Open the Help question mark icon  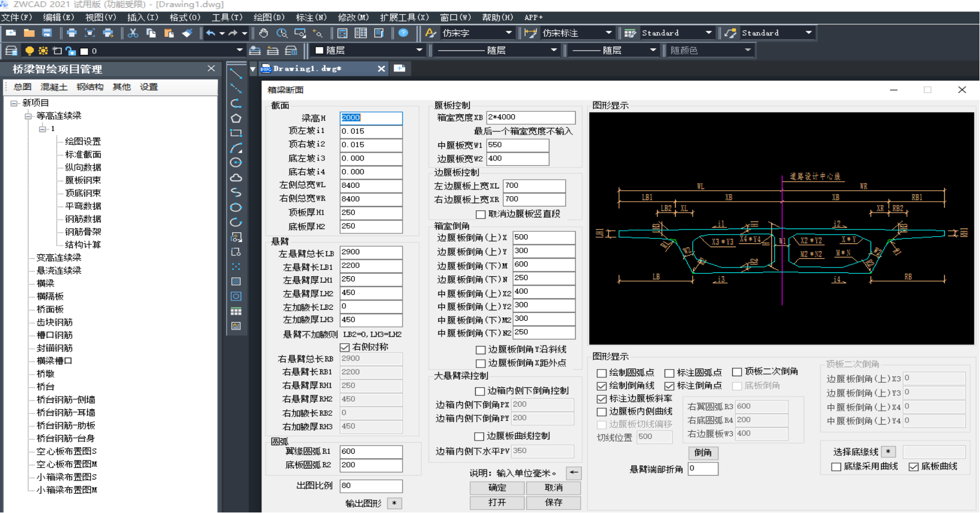click(403, 33)
